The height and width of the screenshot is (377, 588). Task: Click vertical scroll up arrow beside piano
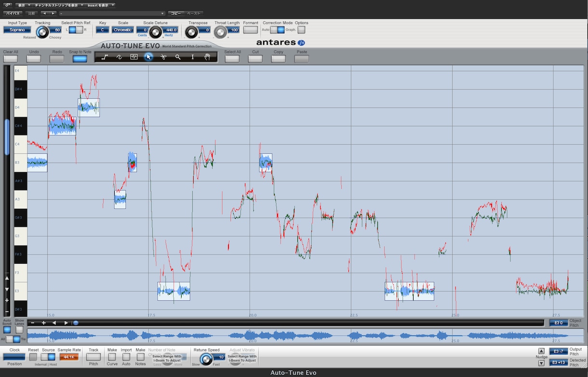[7, 278]
